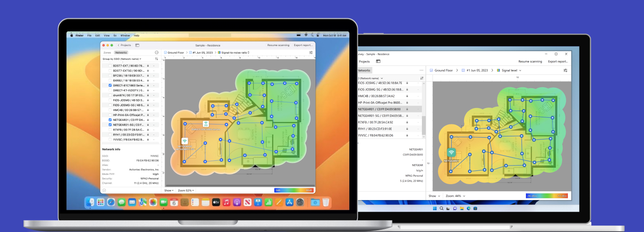Click the 2G access point marker on Mac map
This screenshot has height=232, width=644.
click(x=206, y=124)
